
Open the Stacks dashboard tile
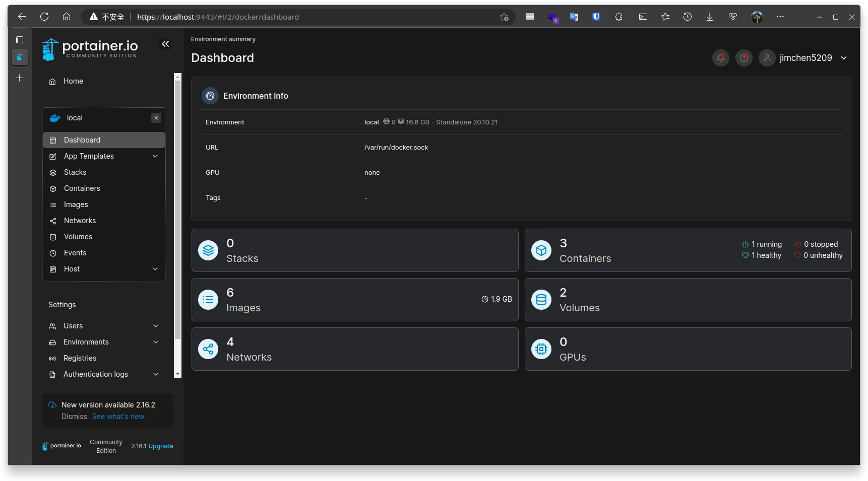355,251
